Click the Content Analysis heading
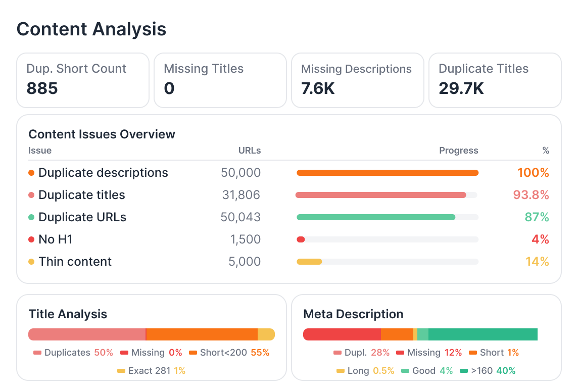 (91, 29)
